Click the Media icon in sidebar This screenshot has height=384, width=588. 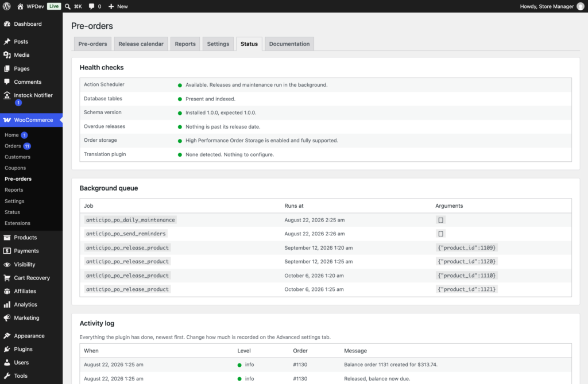(7, 55)
